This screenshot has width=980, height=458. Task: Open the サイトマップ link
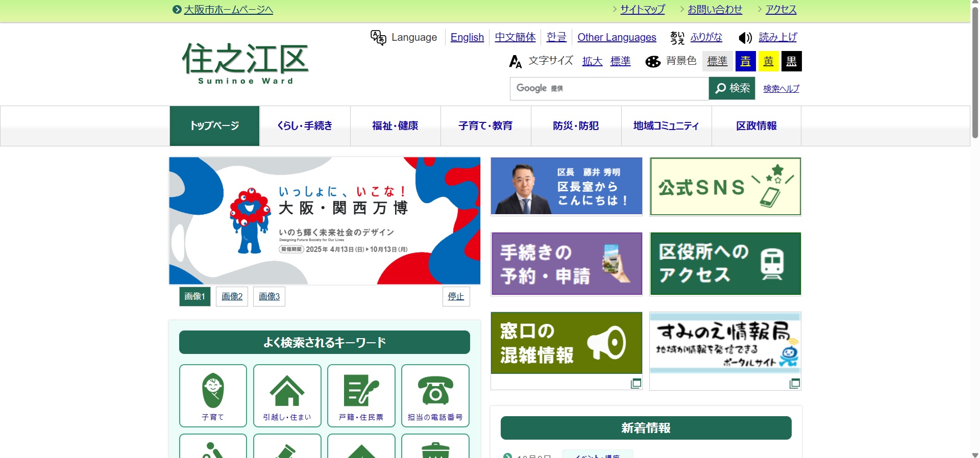(643, 9)
